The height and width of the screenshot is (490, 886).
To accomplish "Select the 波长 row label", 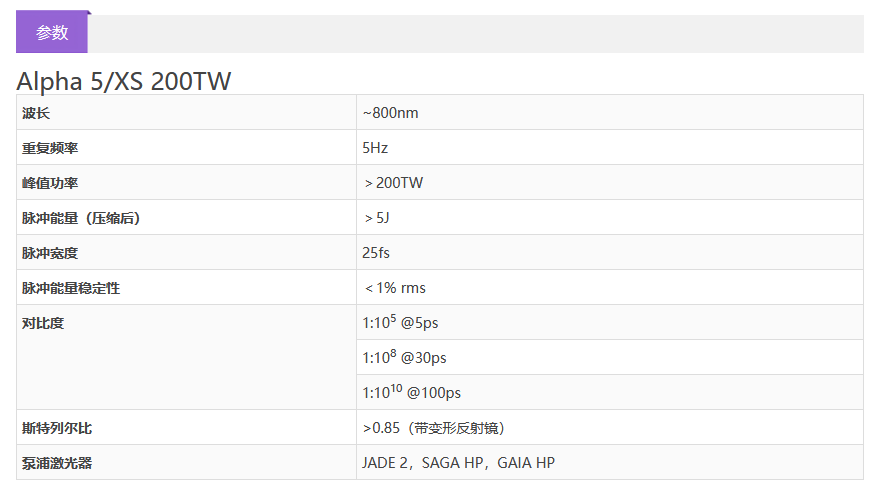I will click(37, 113).
